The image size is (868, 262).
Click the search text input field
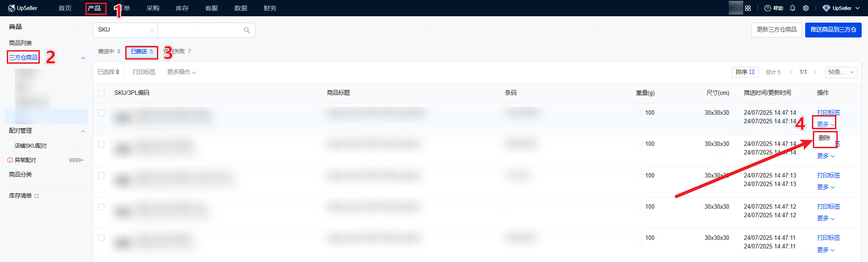(x=200, y=30)
